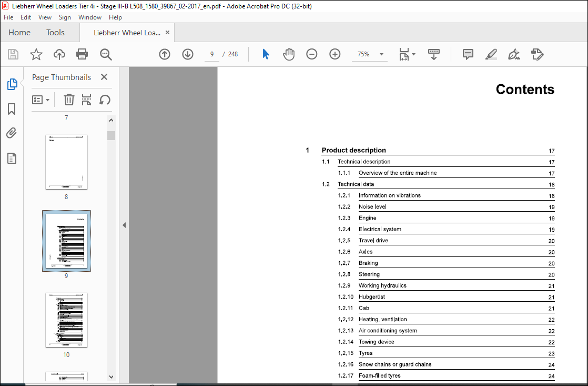
Task: Open the zoom level dropdown arrow
Action: 381,54
